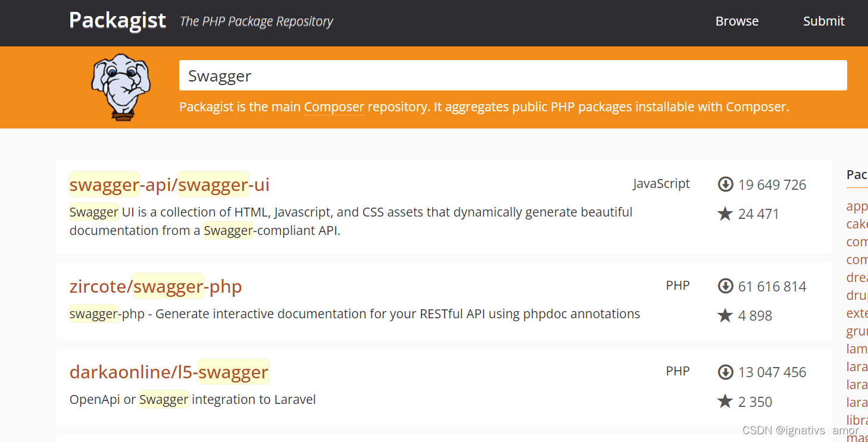Click the 61 616 814 downloads count
Screen dimensions: 868x442
pos(772,287)
